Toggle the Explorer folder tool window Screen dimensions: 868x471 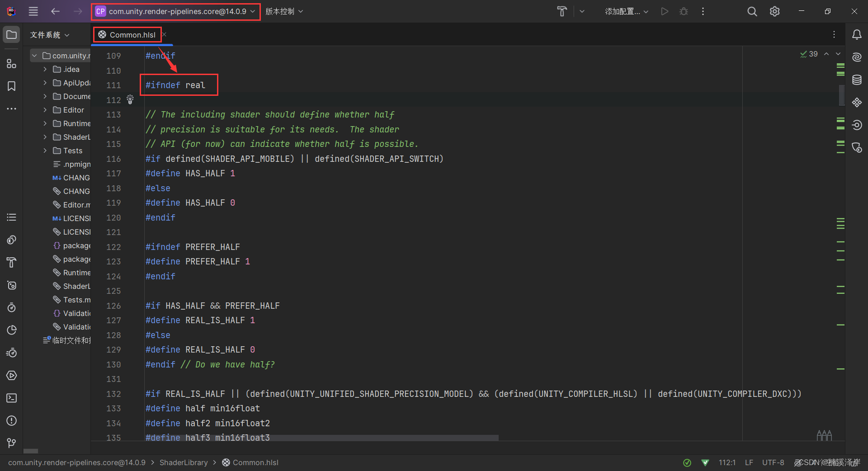coord(12,35)
